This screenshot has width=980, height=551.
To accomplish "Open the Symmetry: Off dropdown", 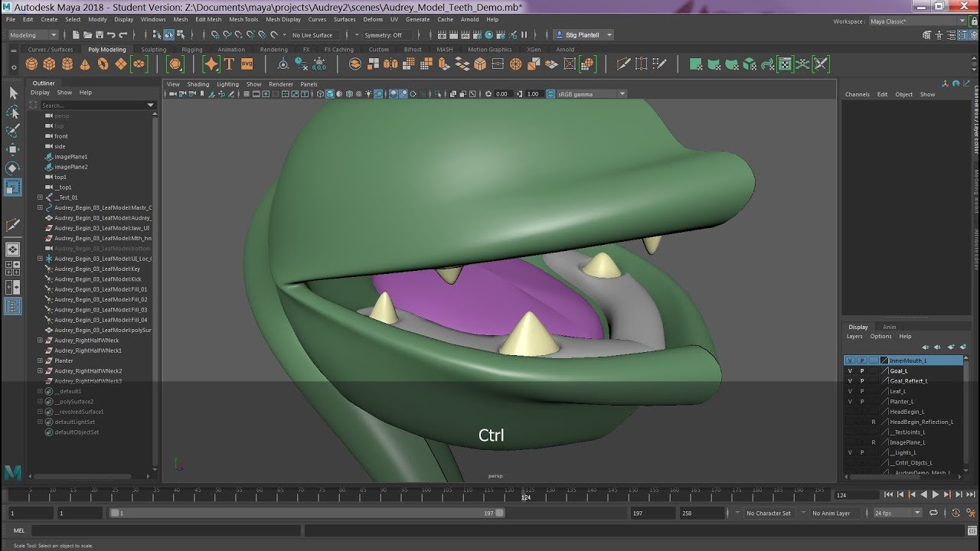I will pyautogui.click(x=389, y=34).
